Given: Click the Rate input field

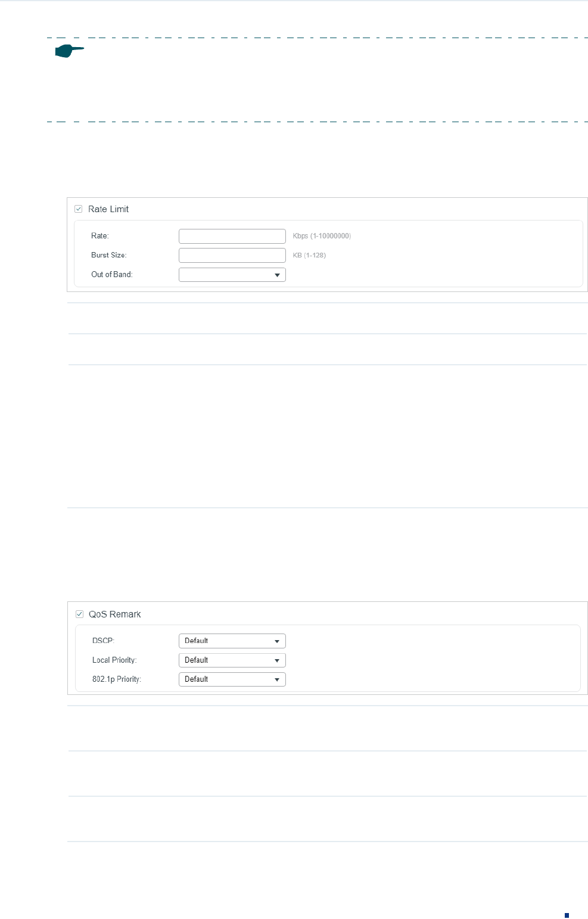Looking at the screenshot, I should [232, 236].
